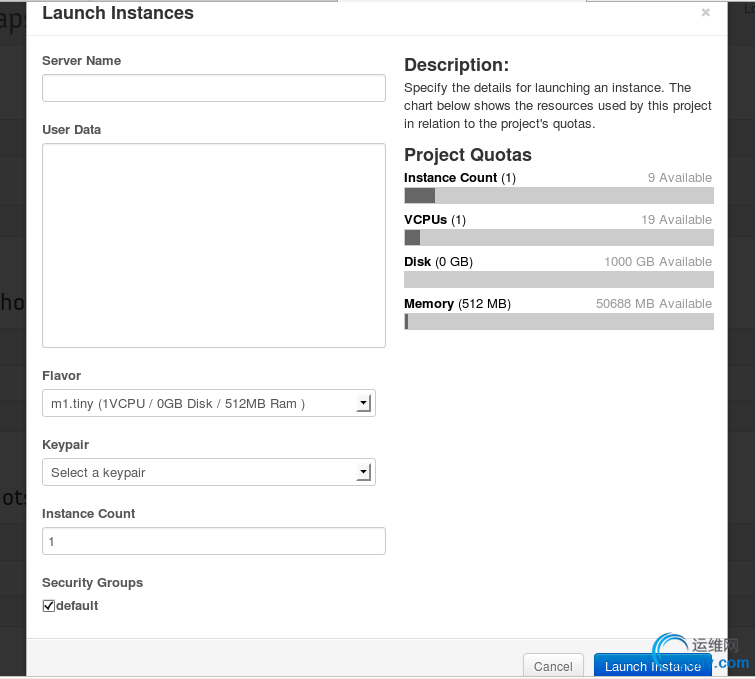Viewport: 755px width, 679px height.
Task: Click the Memory quota progress bar
Action: (559, 322)
